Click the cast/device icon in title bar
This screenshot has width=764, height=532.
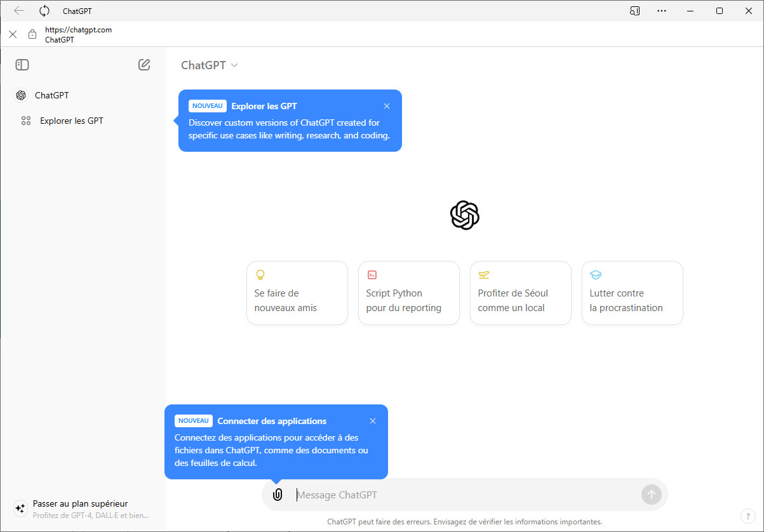(634, 11)
